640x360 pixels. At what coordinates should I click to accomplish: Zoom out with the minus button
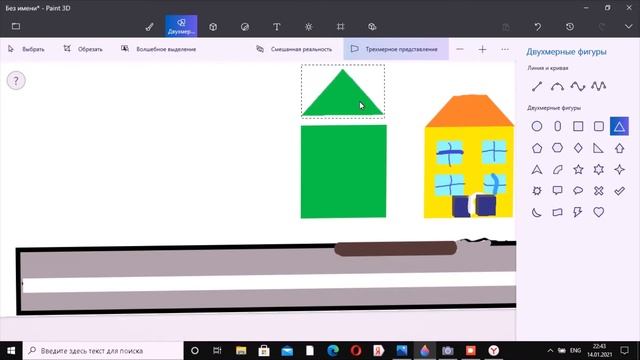coord(460,49)
